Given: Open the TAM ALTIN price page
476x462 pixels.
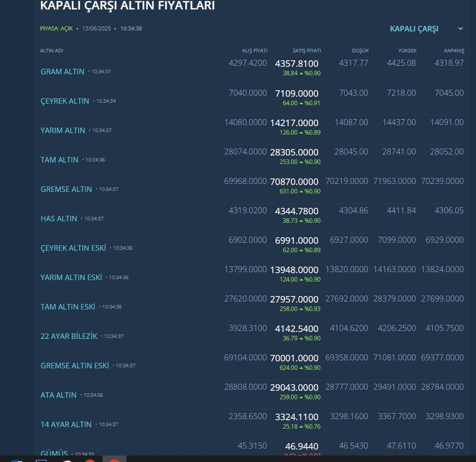Looking at the screenshot, I should click(60, 160).
